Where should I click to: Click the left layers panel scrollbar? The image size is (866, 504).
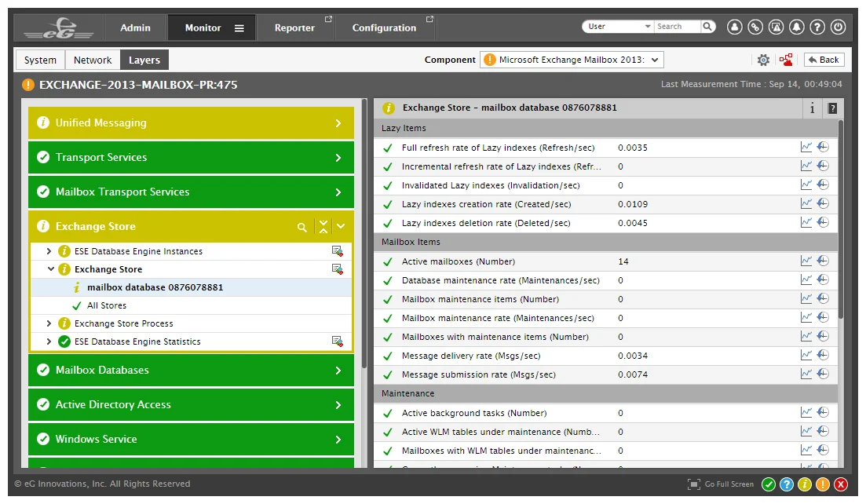pos(364,234)
